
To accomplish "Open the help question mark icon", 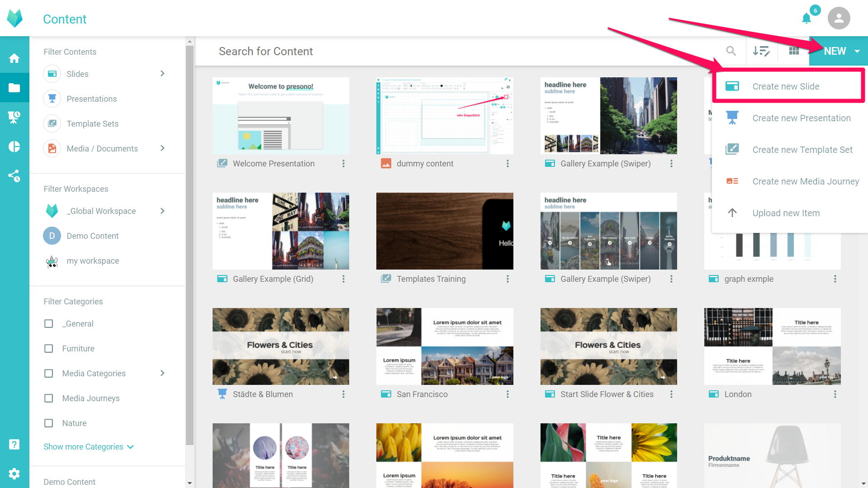I will (x=14, y=444).
